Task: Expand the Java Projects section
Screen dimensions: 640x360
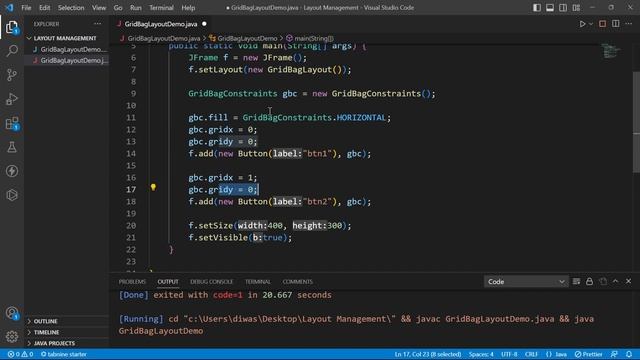Action: (66, 343)
